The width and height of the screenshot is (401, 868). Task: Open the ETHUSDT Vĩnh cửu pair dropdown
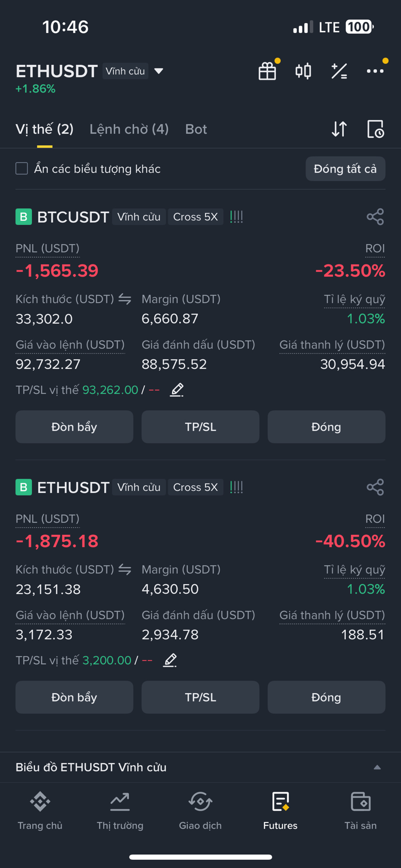158,71
